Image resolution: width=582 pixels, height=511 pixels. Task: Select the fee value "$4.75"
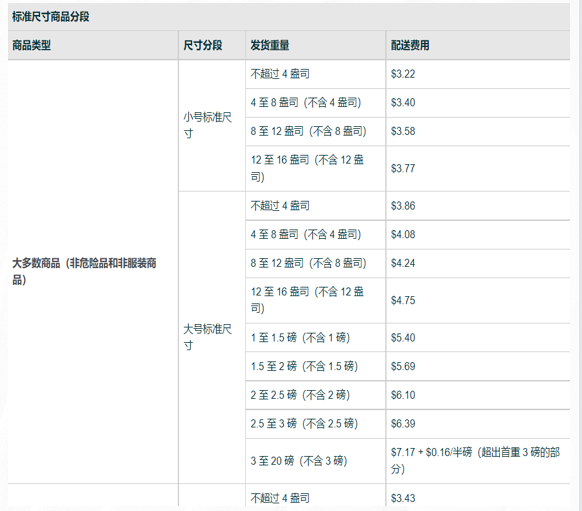coord(403,300)
